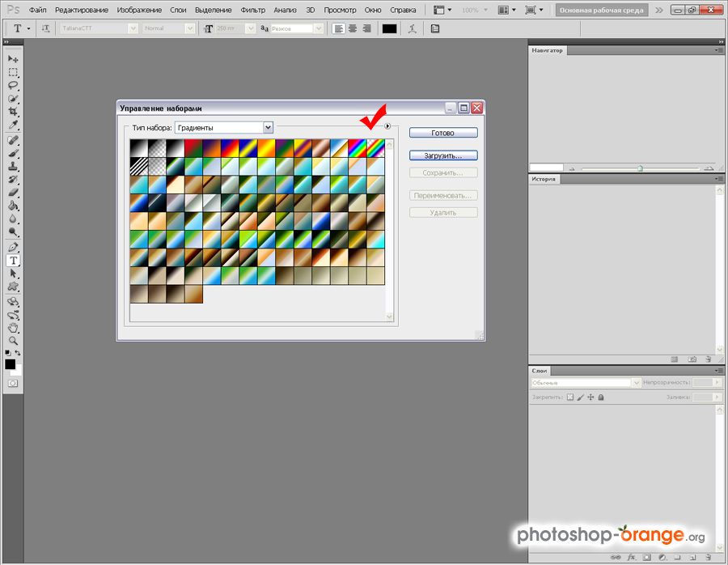
Task: Select the Crop tool
Action: tap(13, 112)
